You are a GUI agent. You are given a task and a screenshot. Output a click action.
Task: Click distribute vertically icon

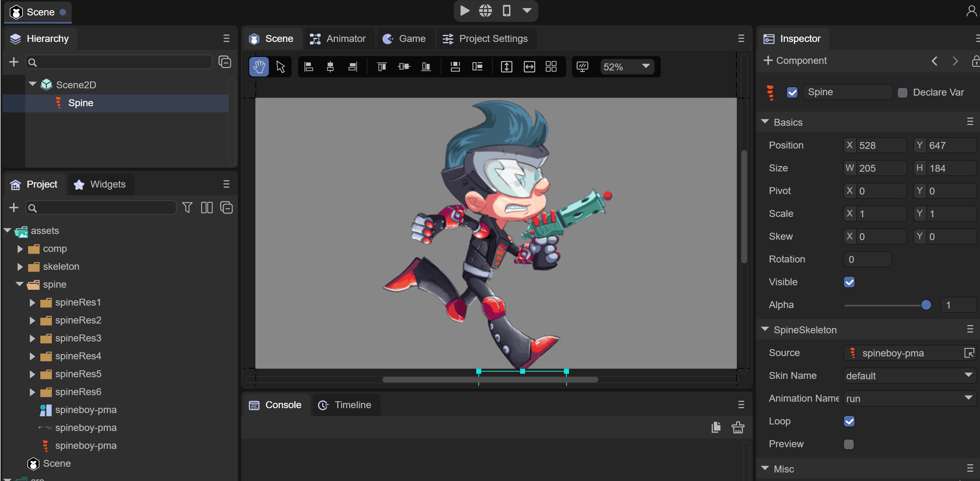pos(455,67)
